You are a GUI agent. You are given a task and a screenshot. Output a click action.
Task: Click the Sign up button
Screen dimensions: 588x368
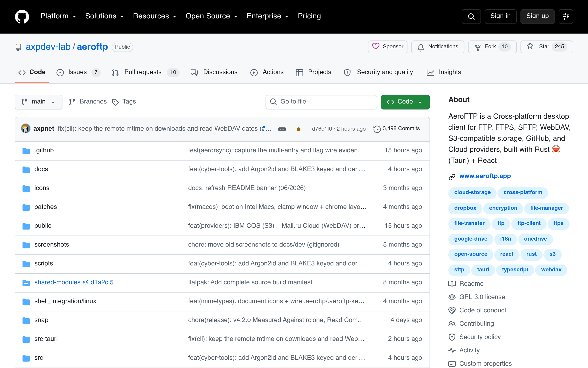click(537, 16)
